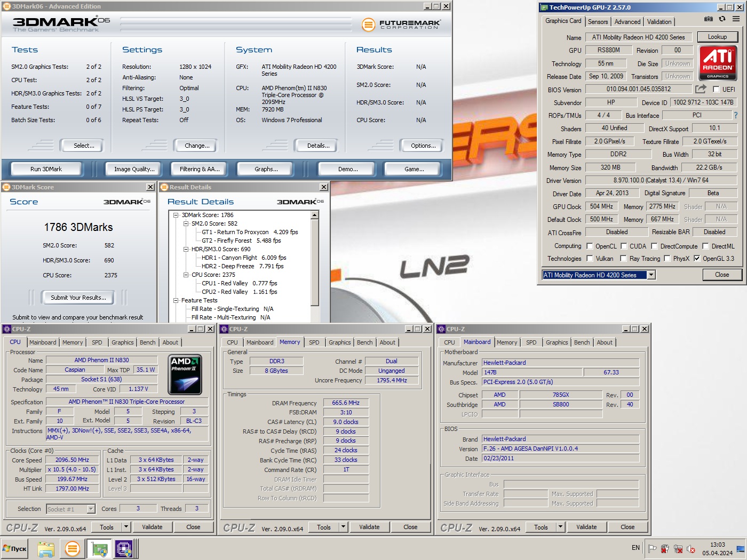The height and width of the screenshot is (560, 747).
Task: Toggle the Vulkan checkbox
Action: point(590,259)
